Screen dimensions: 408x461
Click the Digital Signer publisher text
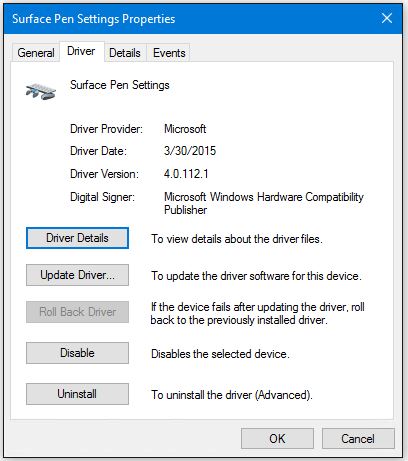(x=264, y=203)
